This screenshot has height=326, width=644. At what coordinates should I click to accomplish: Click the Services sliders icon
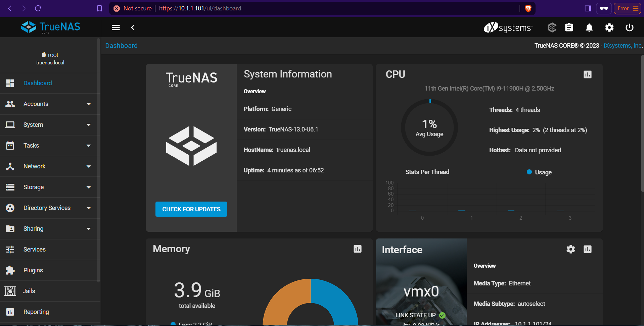click(x=10, y=250)
